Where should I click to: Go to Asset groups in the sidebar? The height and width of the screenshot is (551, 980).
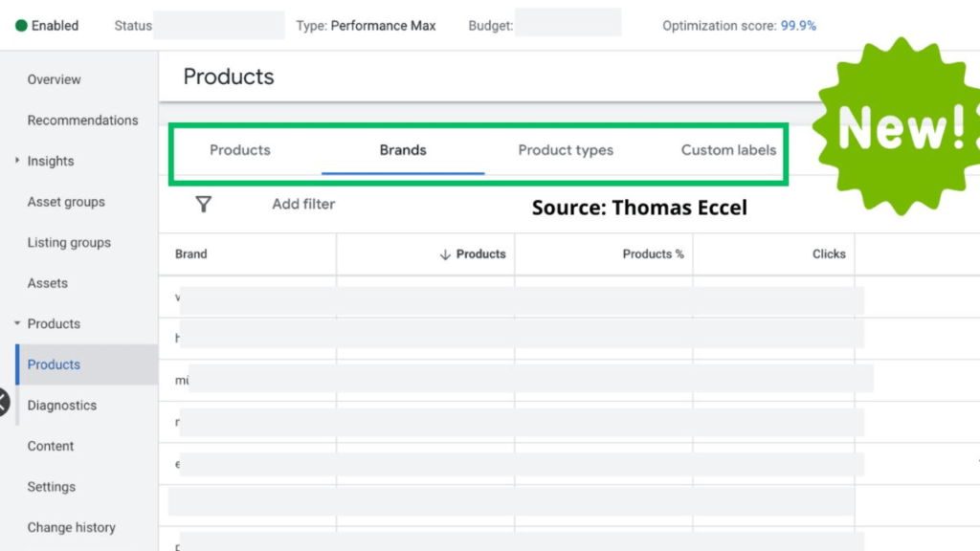[64, 202]
